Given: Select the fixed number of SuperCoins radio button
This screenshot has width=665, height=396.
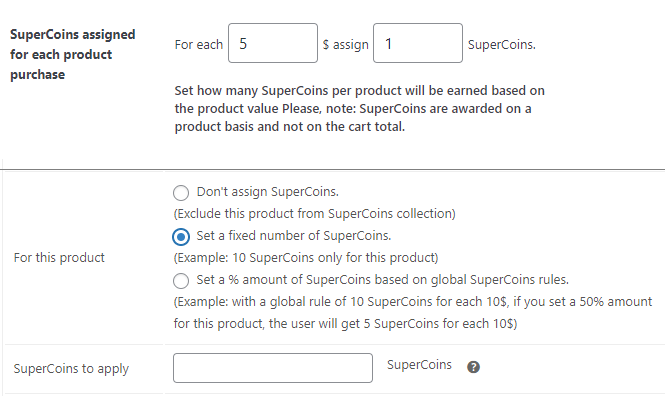Looking at the screenshot, I should click(x=181, y=237).
